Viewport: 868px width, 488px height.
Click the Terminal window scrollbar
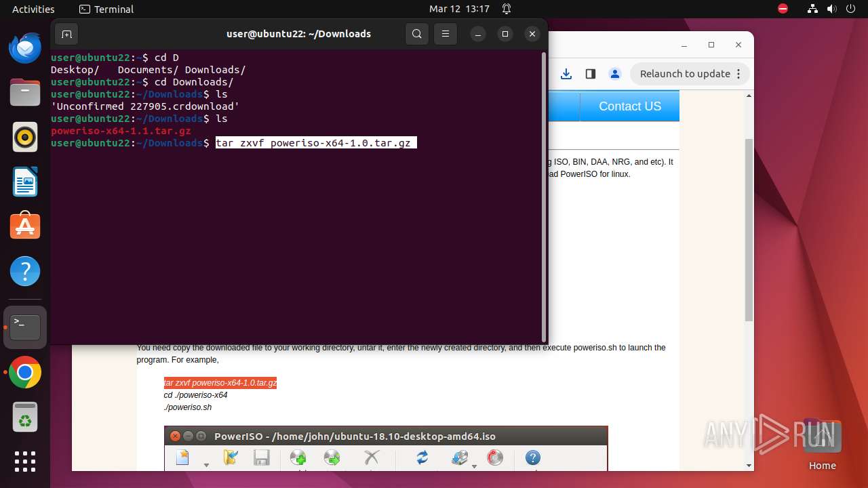point(543,197)
